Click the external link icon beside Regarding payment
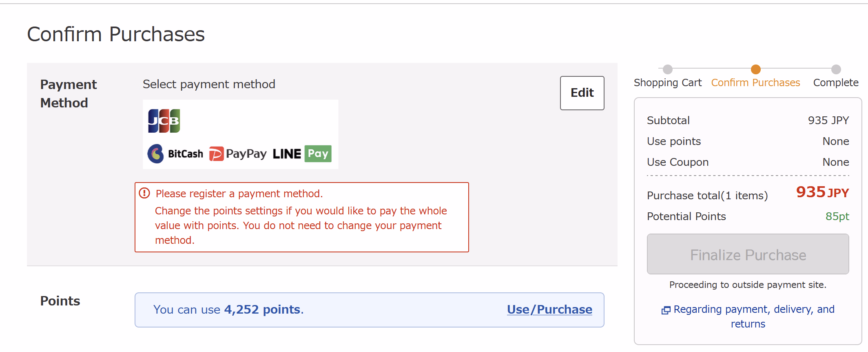The width and height of the screenshot is (868, 352). [666, 310]
